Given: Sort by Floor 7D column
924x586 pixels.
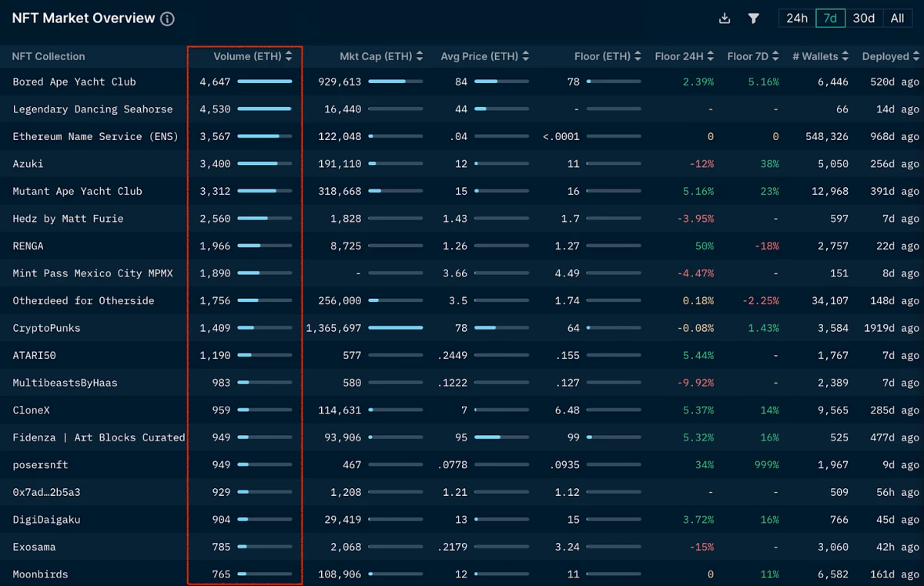Looking at the screenshot, I should click(x=753, y=56).
